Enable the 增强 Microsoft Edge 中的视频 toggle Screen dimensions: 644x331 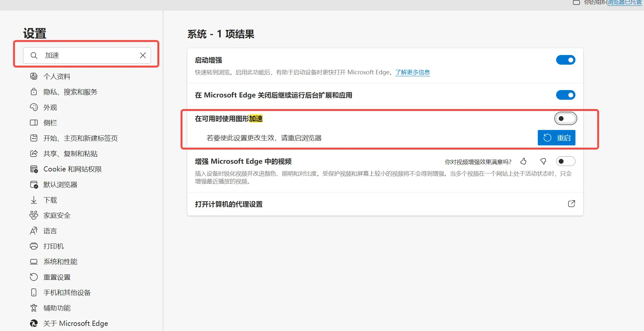[x=565, y=161]
